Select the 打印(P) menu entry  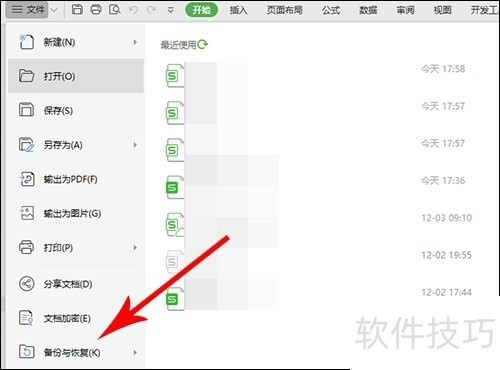76,247
